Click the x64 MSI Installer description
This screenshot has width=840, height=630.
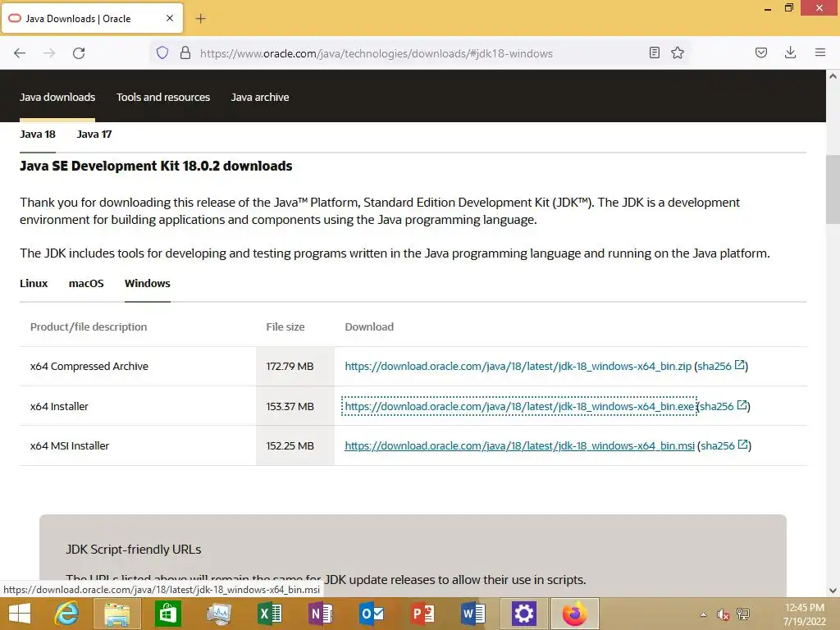70,445
